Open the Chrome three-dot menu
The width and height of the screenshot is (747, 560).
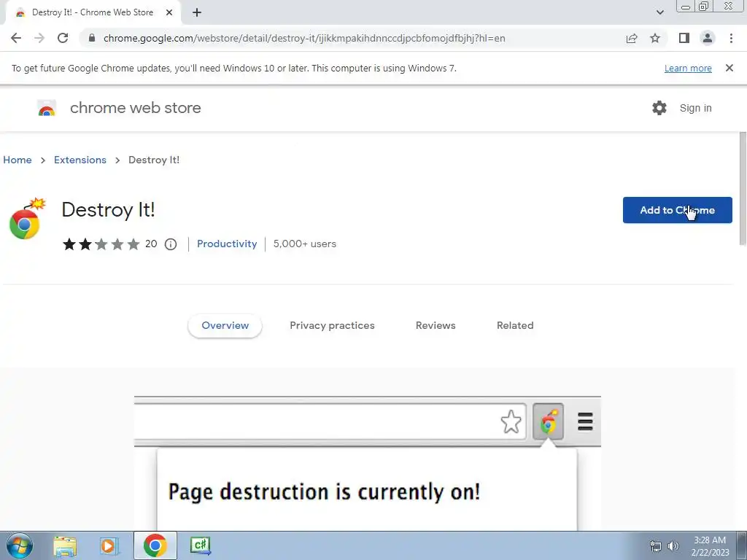[x=731, y=38]
